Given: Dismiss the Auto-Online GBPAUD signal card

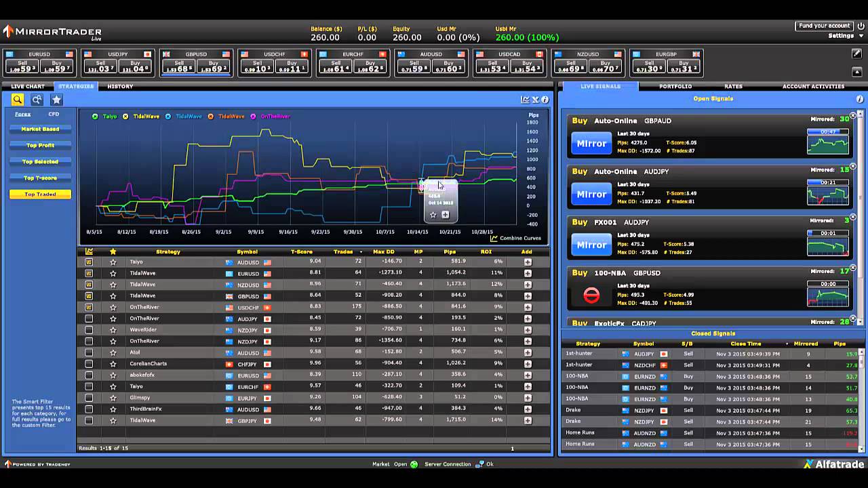Looking at the screenshot, I should pyautogui.click(x=853, y=116).
